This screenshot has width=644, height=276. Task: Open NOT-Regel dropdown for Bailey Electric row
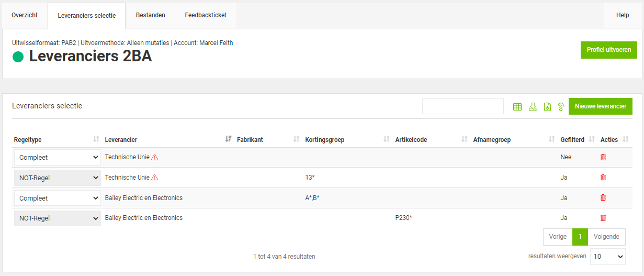(x=57, y=218)
